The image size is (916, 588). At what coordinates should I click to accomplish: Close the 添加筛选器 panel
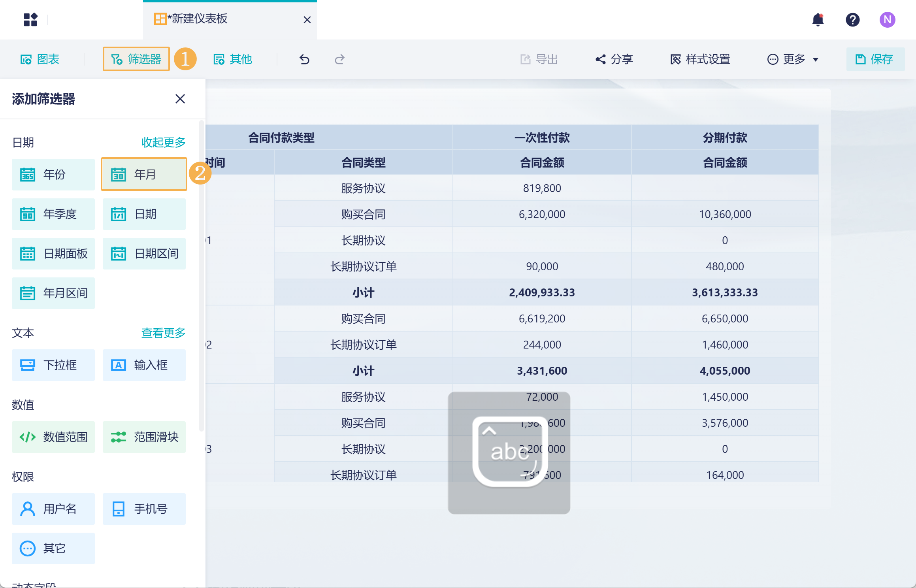click(180, 99)
